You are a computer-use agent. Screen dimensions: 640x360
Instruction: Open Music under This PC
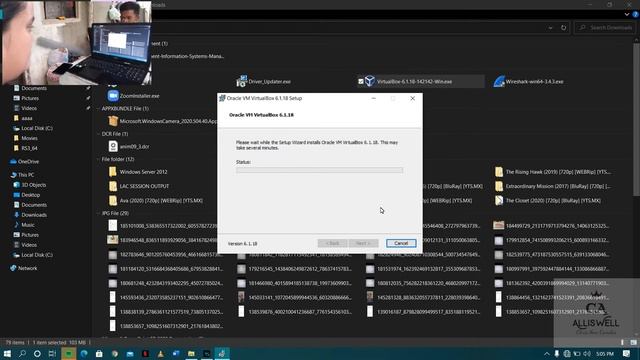coord(28,225)
